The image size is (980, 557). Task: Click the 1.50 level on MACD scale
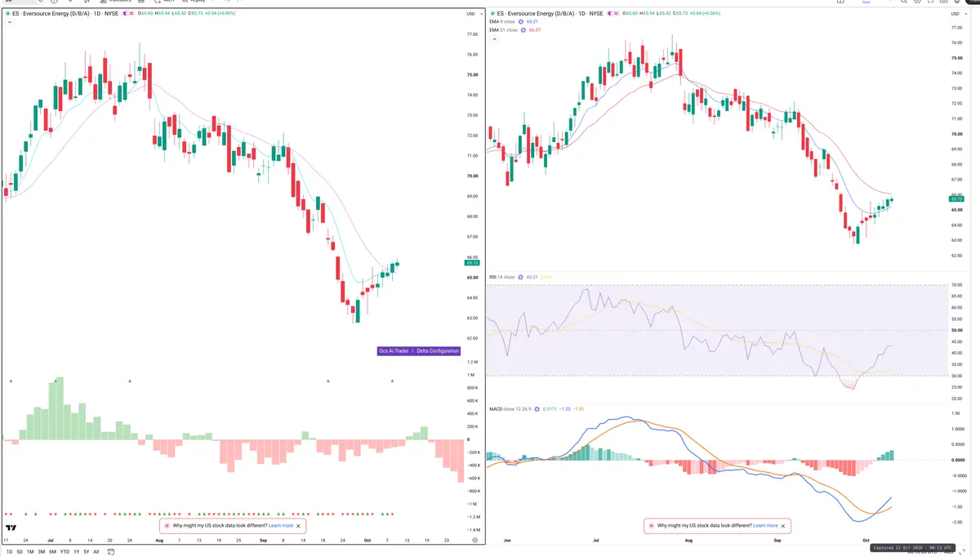pyautogui.click(x=957, y=414)
